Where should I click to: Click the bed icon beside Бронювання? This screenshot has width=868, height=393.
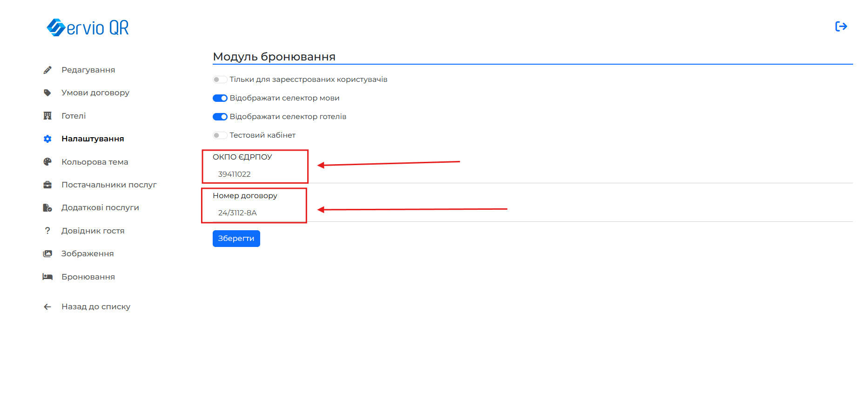[47, 277]
